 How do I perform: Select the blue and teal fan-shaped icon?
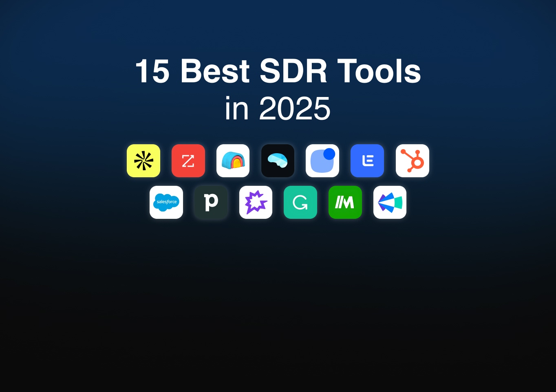[390, 202]
